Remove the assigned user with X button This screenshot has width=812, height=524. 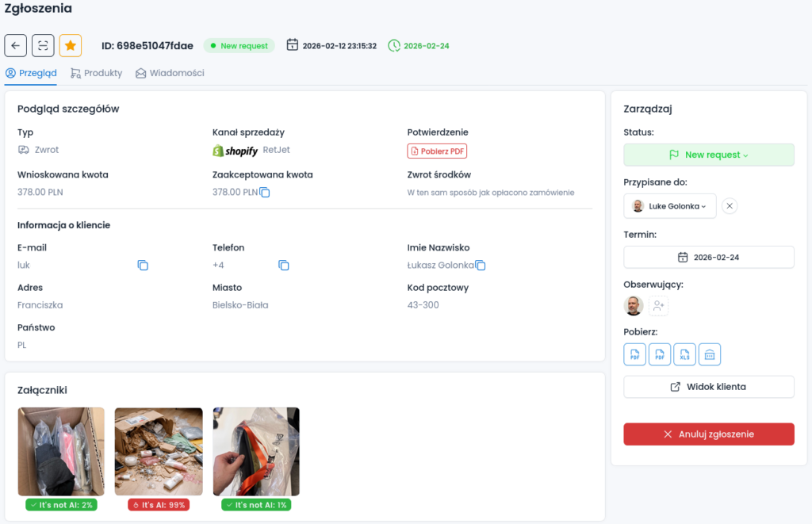[x=730, y=206]
